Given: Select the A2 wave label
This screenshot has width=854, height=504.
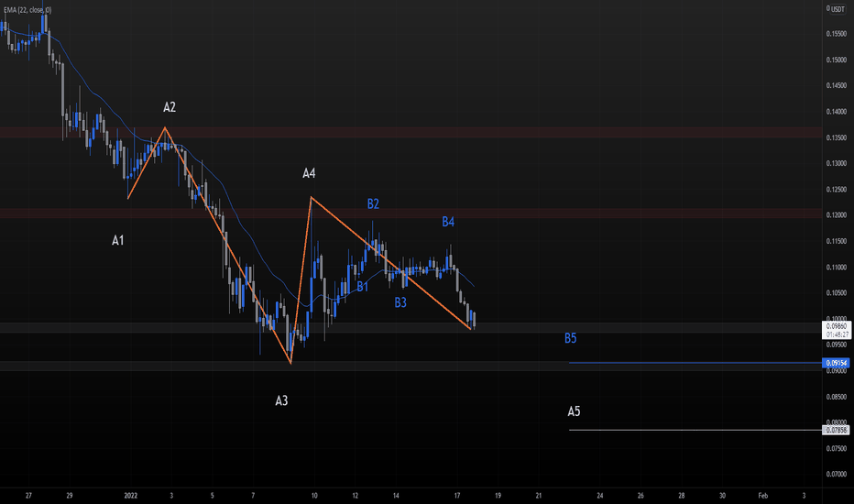Looking at the screenshot, I should pos(170,107).
